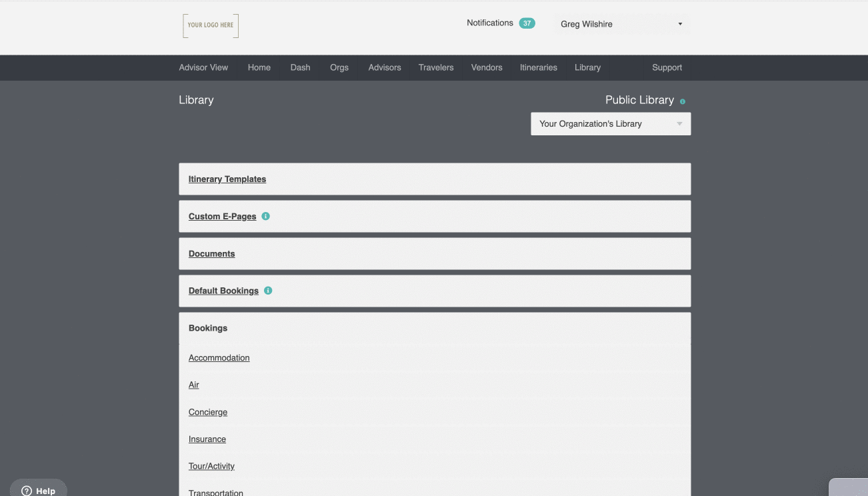The width and height of the screenshot is (868, 496).
Task: Expand the Itinerary Templates section
Action: (227, 179)
